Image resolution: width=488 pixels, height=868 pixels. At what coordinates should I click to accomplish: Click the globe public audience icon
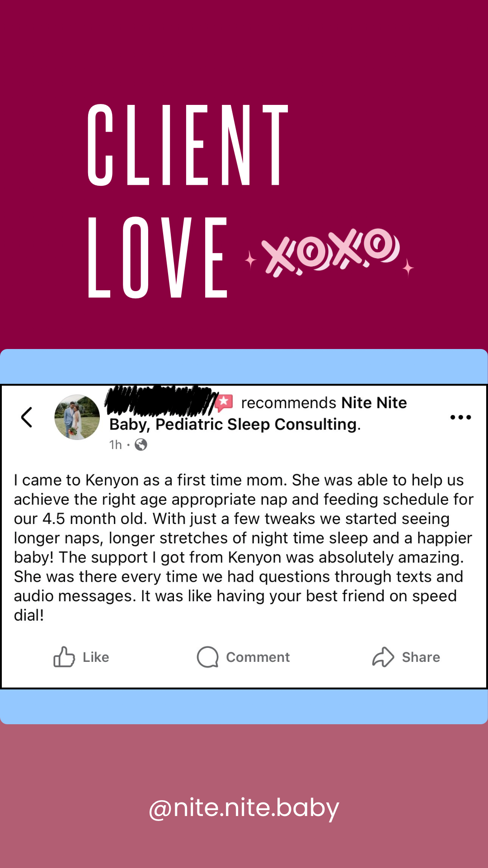coord(141,445)
